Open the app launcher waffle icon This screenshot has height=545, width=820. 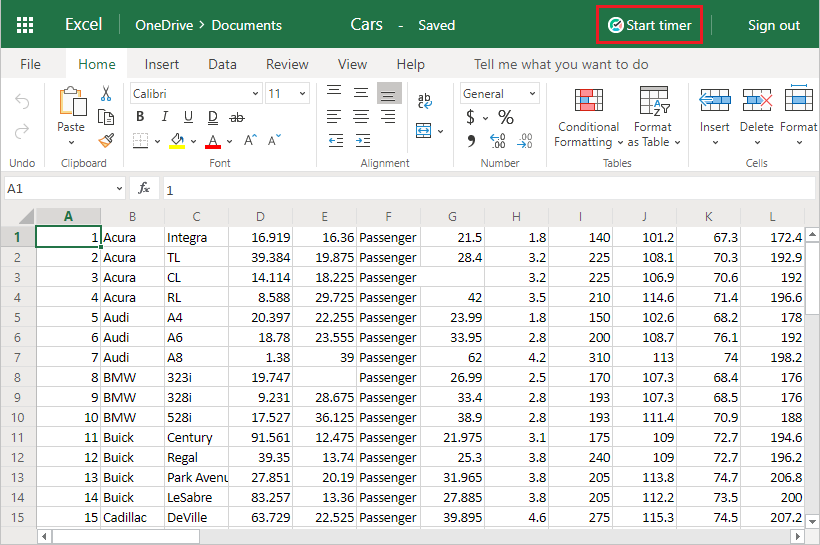25,25
